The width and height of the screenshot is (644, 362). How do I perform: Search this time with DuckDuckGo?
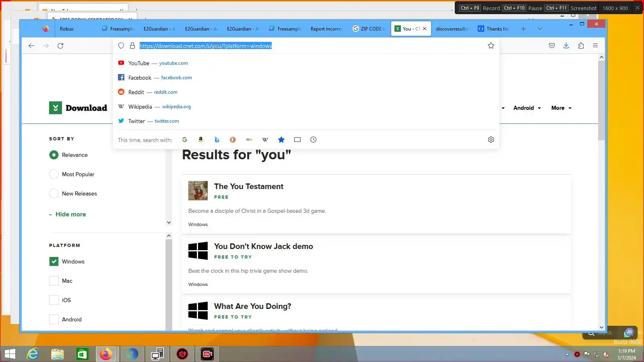pyautogui.click(x=233, y=140)
